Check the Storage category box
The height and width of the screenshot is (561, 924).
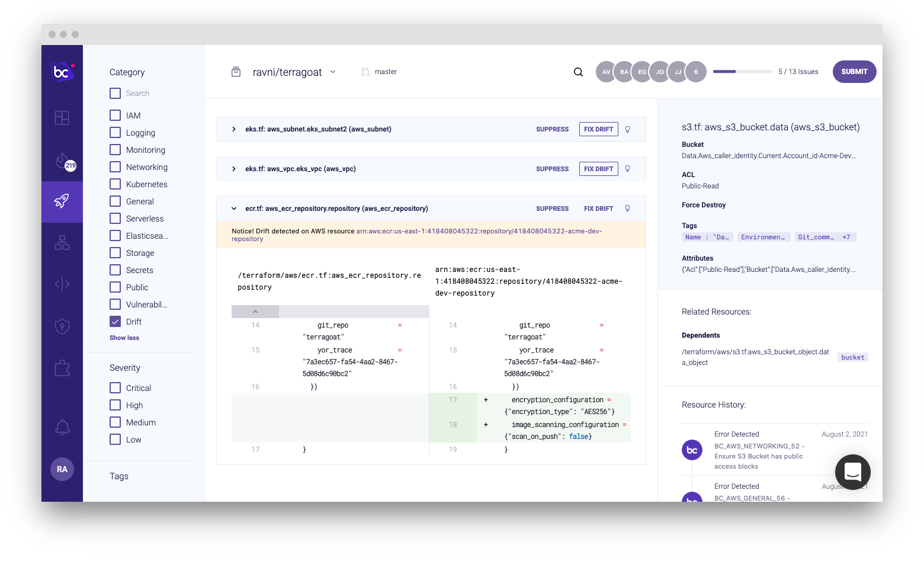tap(115, 253)
